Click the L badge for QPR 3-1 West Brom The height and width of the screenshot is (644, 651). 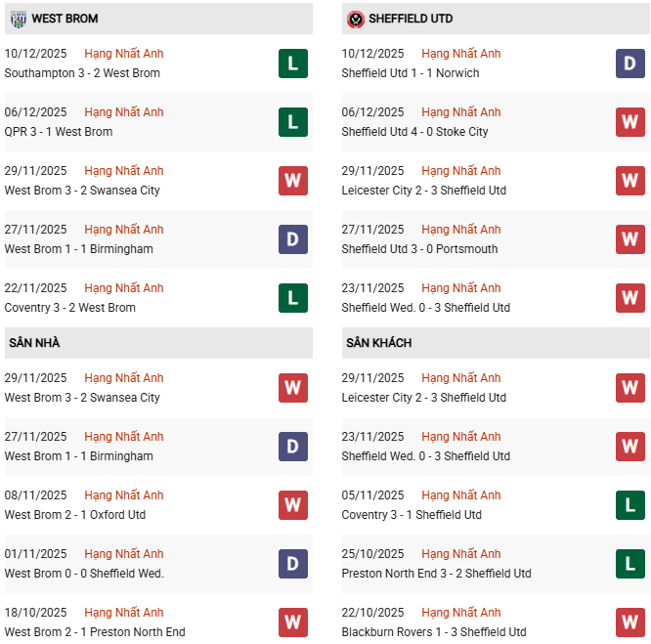pos(292,122)
